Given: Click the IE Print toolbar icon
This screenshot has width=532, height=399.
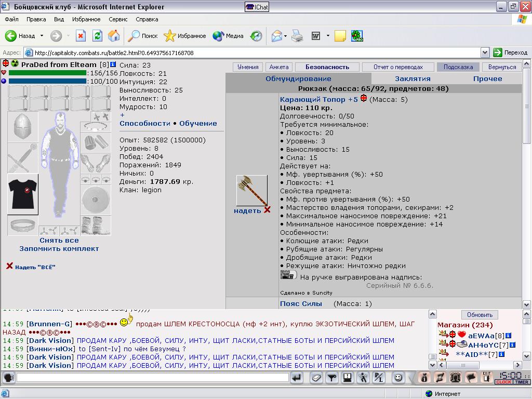Looking at the screenshot, I should point(297,36).
